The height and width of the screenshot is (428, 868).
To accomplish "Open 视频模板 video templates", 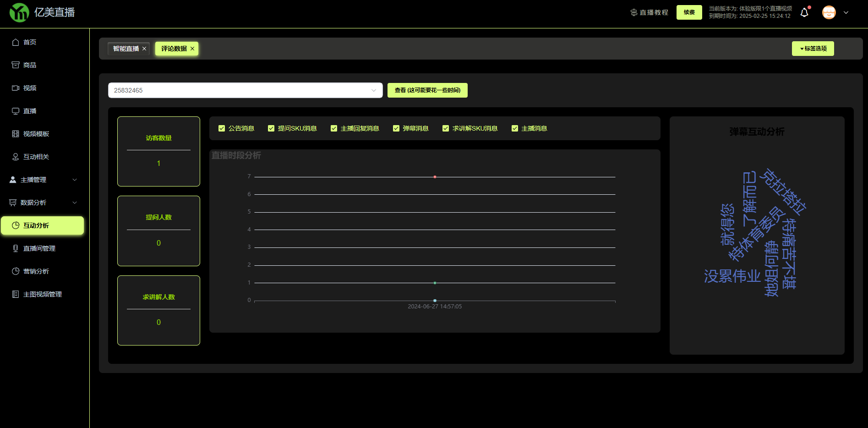I will 36,134.
